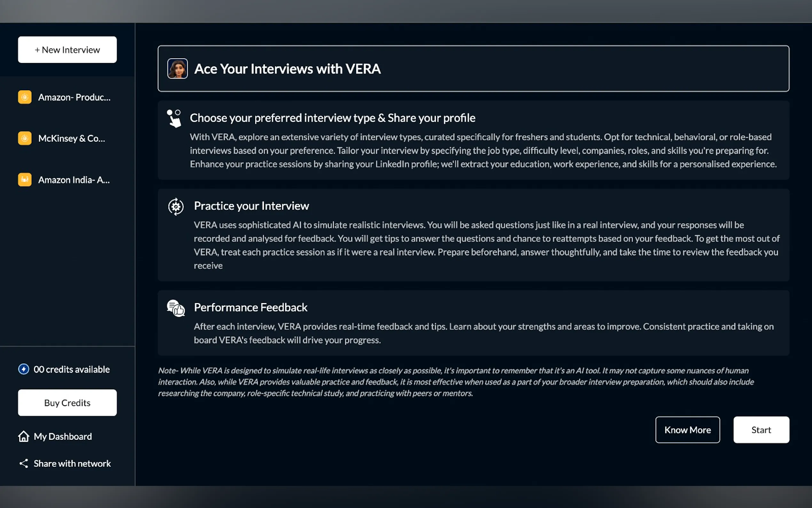Open the Amazon- Produc... interview entry
This screenshot has width=812, height=508.
tap(74, 98)
